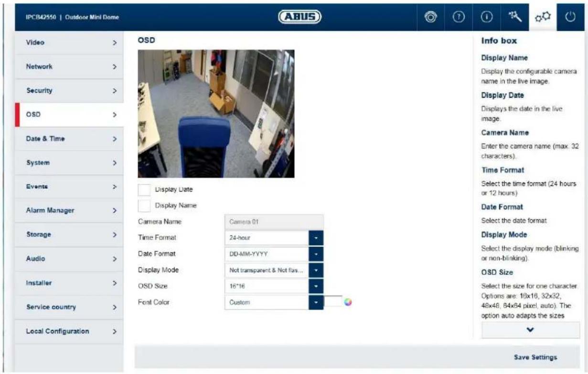Click the custom font color swatch box

pos(333,302)
